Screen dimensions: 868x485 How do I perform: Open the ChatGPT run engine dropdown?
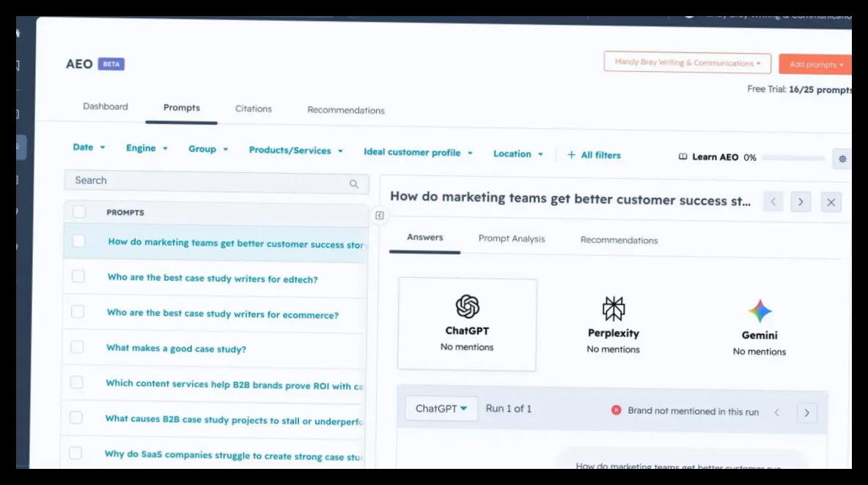click(441, 409)
